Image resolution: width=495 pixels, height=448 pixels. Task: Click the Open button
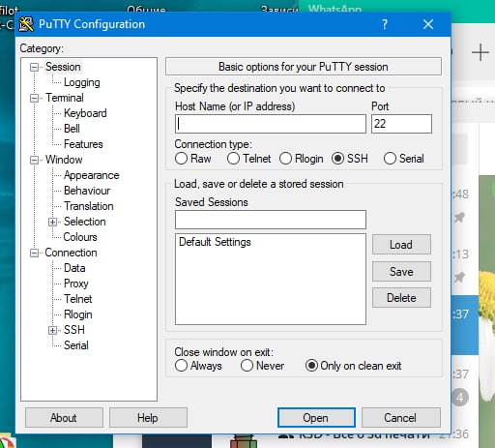click(x=316, y=418)
